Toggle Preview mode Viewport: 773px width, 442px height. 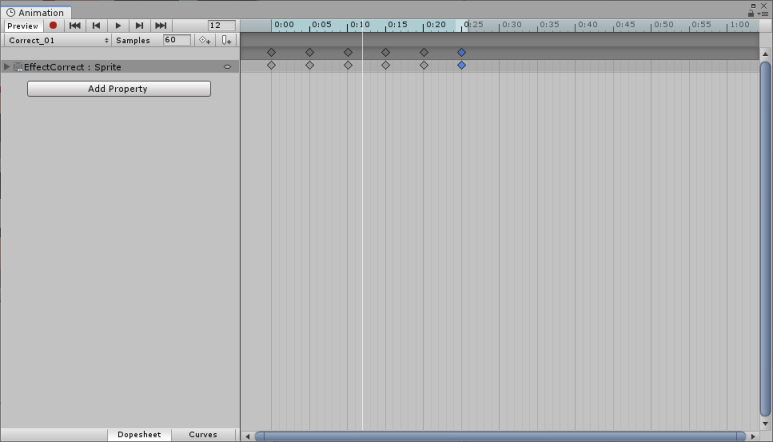23,26
